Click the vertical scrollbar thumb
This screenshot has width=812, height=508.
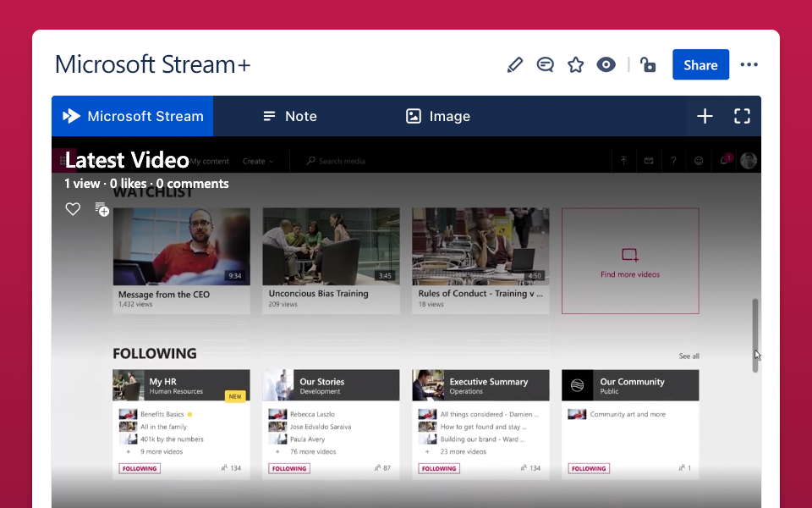click(x=755, y=335)
